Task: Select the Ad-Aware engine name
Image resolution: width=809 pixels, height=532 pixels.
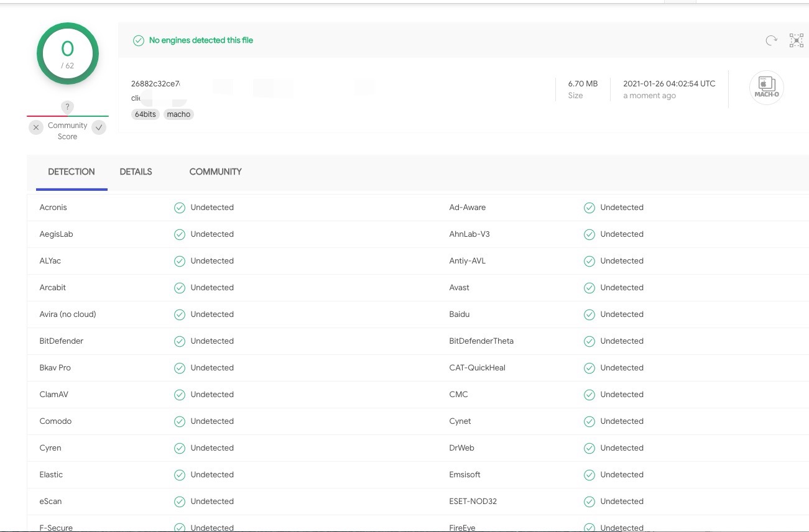Action: (468, 208)
